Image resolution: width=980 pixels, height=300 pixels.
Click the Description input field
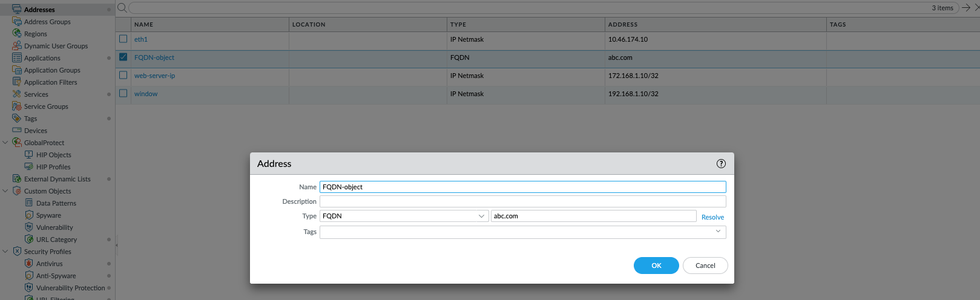click(x=522, y=201)
